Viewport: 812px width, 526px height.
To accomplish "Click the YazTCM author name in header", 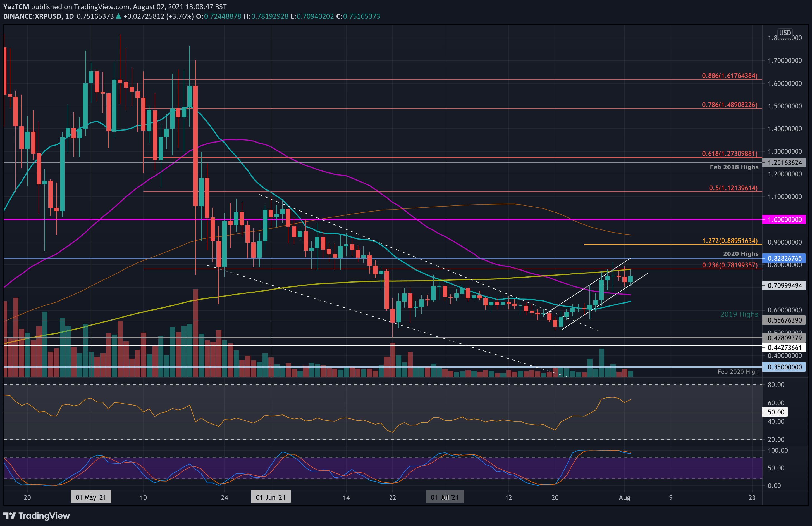I will click(16, 6).
